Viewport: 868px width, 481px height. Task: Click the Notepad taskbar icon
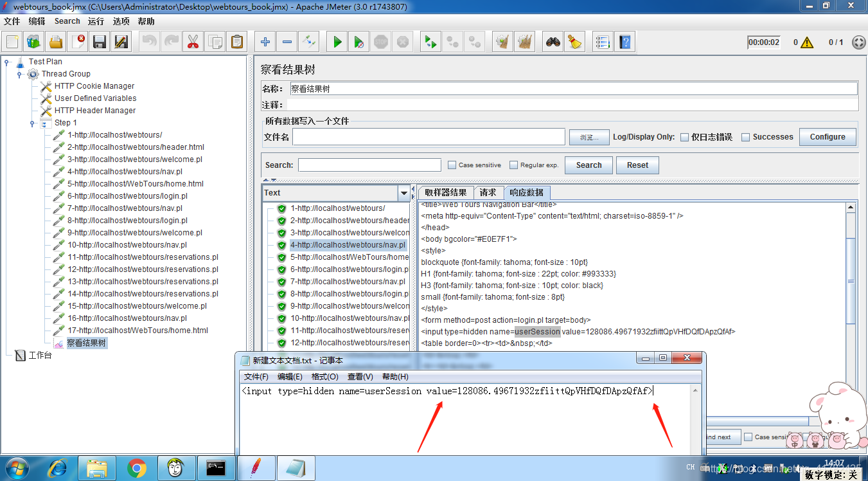click(296, 468)
